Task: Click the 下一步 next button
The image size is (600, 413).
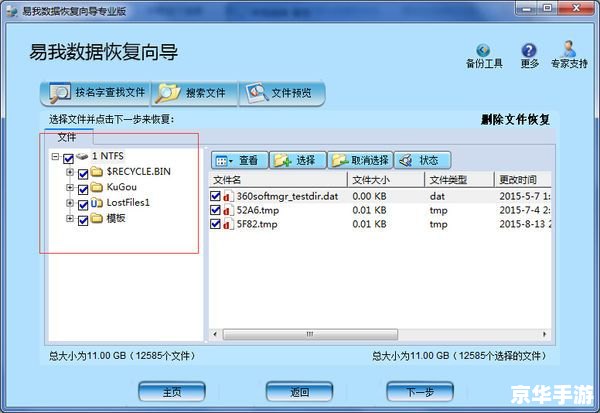Action: [x=420, y=392]
